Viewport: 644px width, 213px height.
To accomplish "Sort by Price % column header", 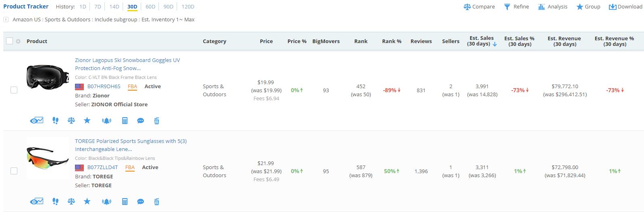I will pyautogui.click(x=297, y=41).
